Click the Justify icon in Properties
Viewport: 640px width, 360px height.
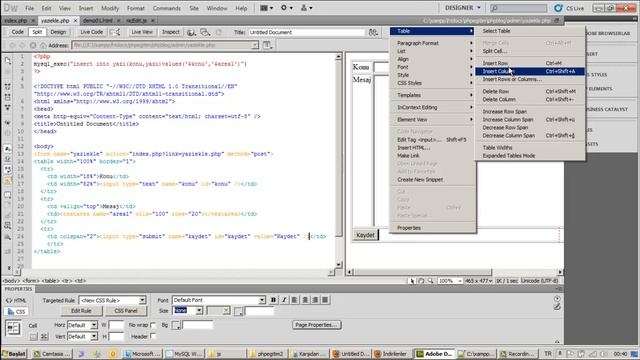(325, 300)
